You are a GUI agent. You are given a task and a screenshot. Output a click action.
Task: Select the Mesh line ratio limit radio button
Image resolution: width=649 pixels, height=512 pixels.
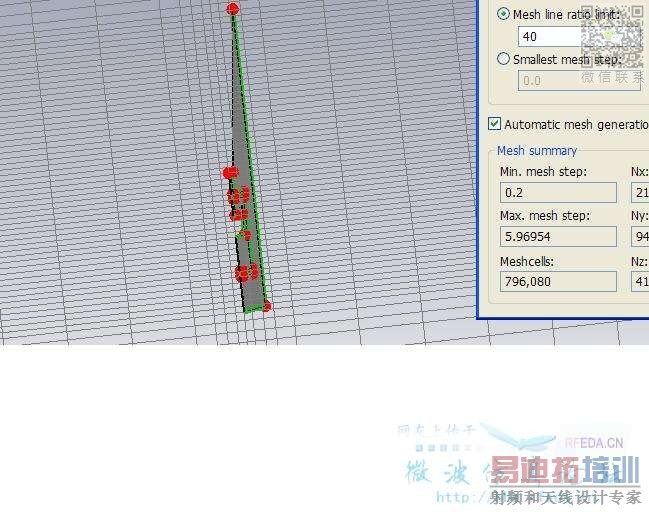503,14
